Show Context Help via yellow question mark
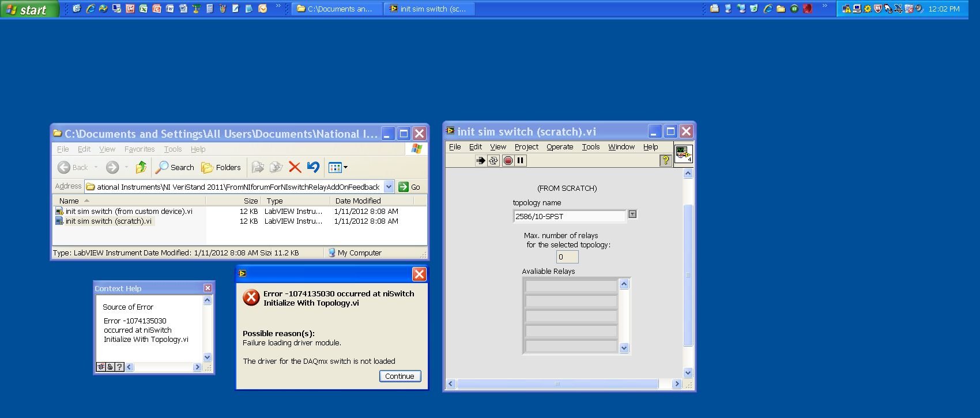Image resolution: width=980 pixels, height=418 pixels. (x=665, y=161)
